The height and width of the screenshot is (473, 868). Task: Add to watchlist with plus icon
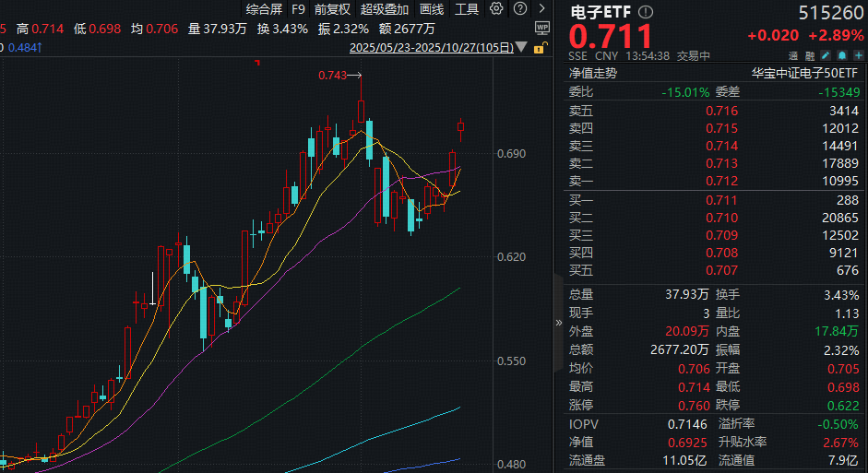(855, 56)
